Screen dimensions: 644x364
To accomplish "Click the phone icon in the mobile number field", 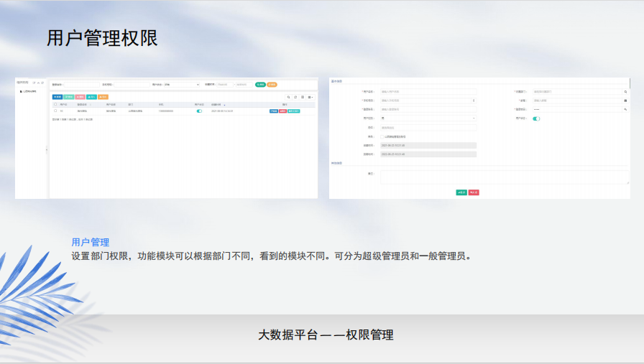I will (473, 101).
